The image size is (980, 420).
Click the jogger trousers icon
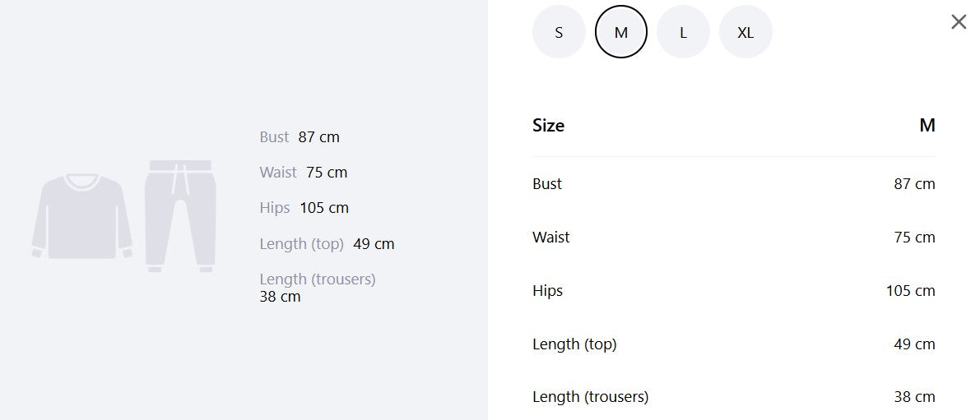pos(181,216)
